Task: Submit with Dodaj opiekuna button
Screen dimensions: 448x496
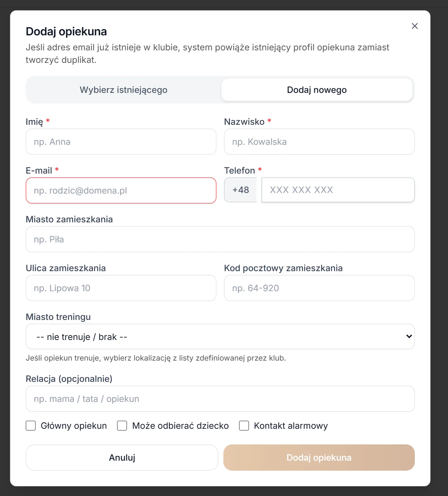Action: tap(319, 458)
